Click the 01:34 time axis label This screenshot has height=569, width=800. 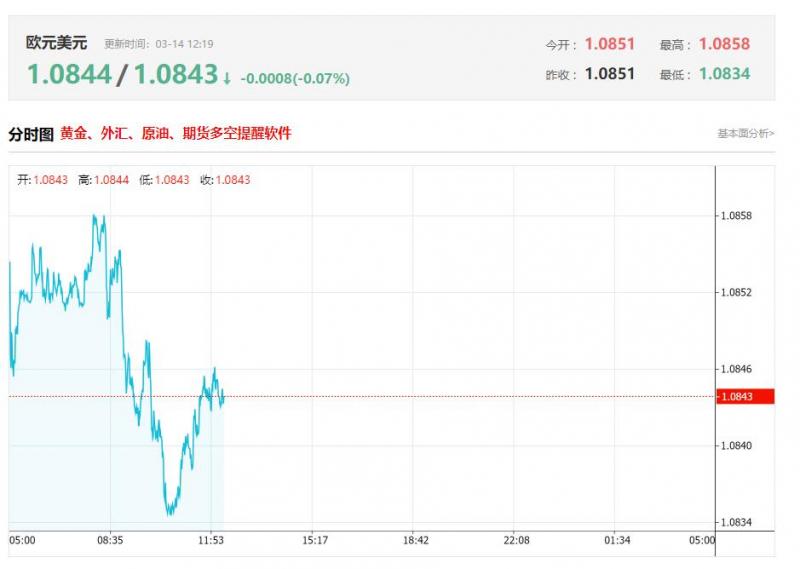pos(617,540)
